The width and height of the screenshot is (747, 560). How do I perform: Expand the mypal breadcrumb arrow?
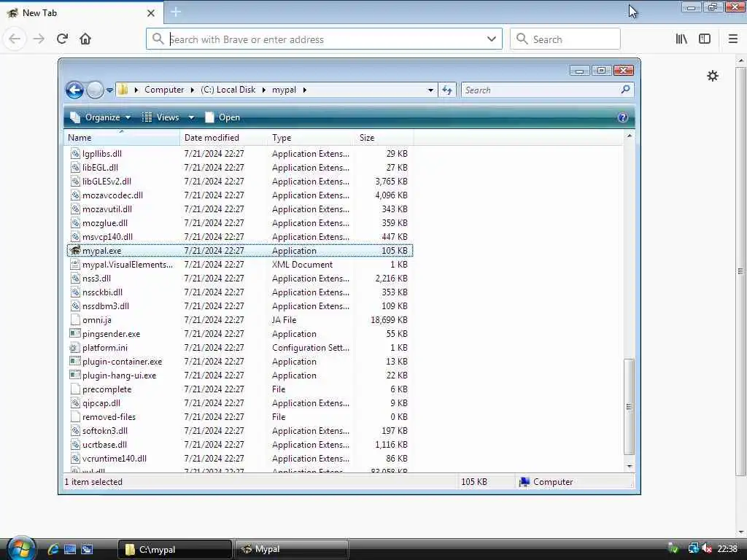[x=304, y=90]
